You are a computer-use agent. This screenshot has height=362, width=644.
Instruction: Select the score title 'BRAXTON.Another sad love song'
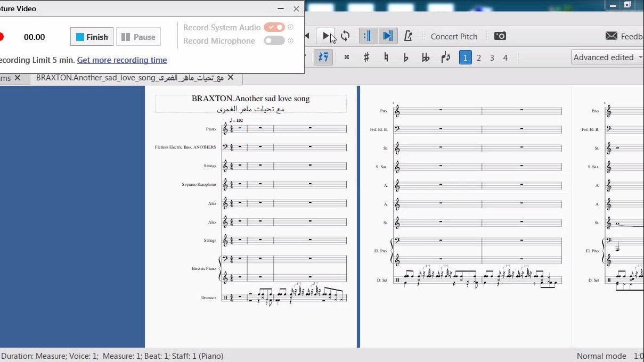click(250, 98)
